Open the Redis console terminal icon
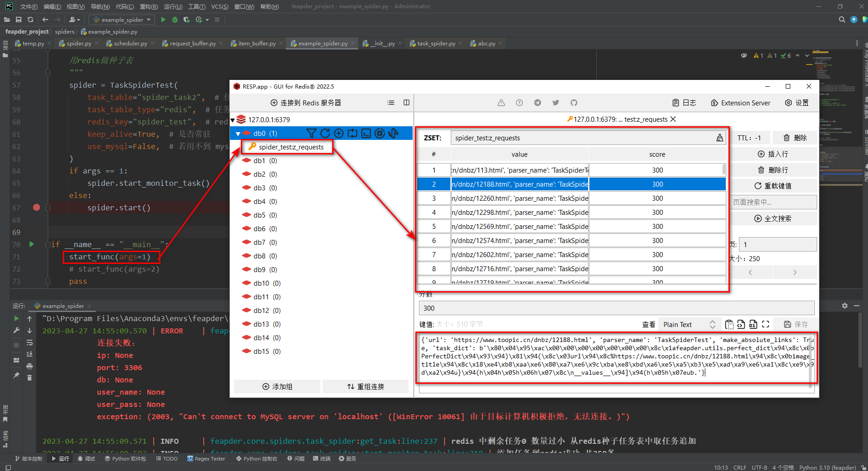 point(366,133)
